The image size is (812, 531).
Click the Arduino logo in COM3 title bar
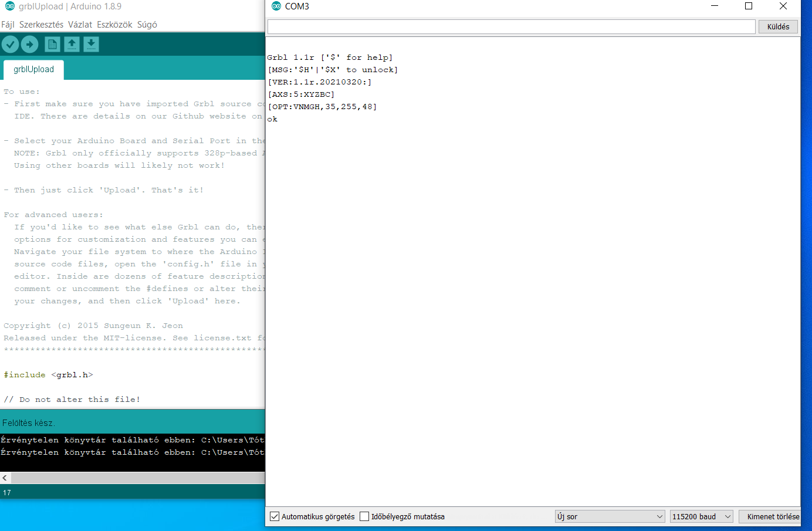tap(276, 6)
